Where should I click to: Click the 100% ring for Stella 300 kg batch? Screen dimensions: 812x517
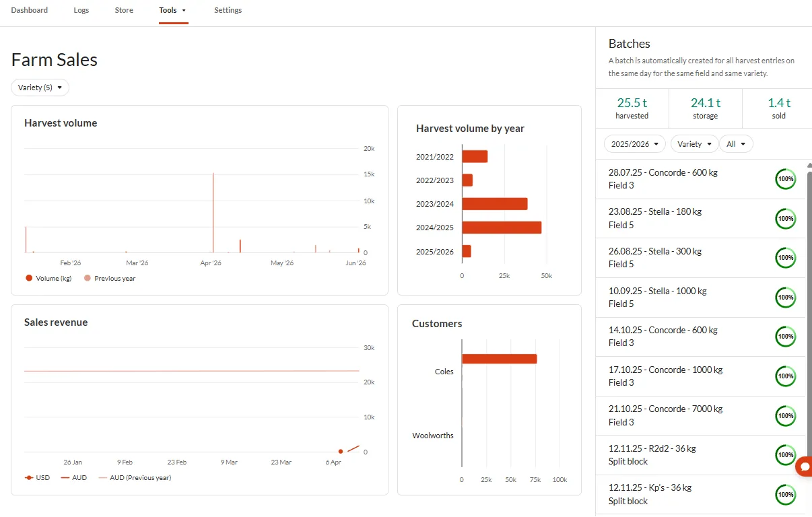coord(785,258)
